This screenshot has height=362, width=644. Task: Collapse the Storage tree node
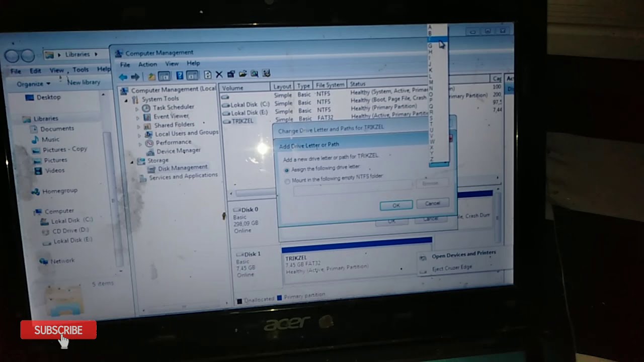point(132,161)
